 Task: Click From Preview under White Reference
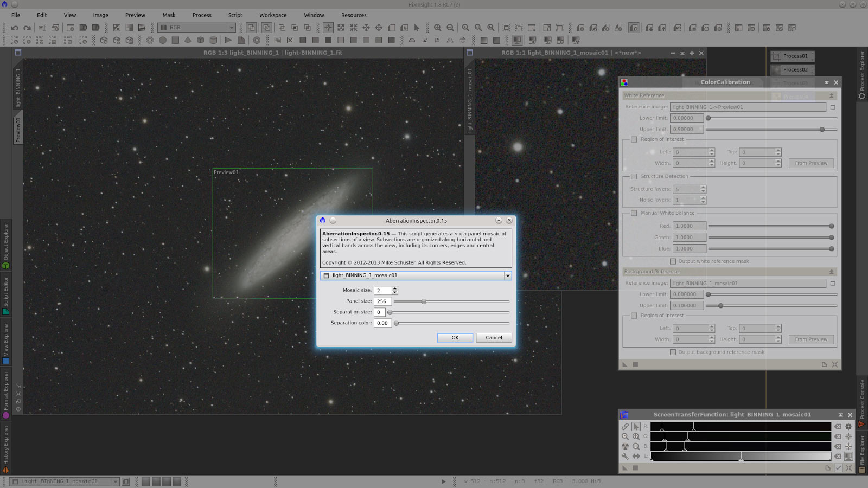(x=810, y=163)
